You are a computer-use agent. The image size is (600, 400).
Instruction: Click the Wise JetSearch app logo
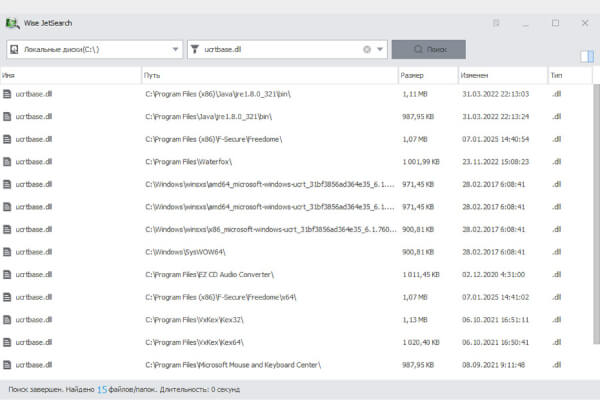click(x=13, y=22)
